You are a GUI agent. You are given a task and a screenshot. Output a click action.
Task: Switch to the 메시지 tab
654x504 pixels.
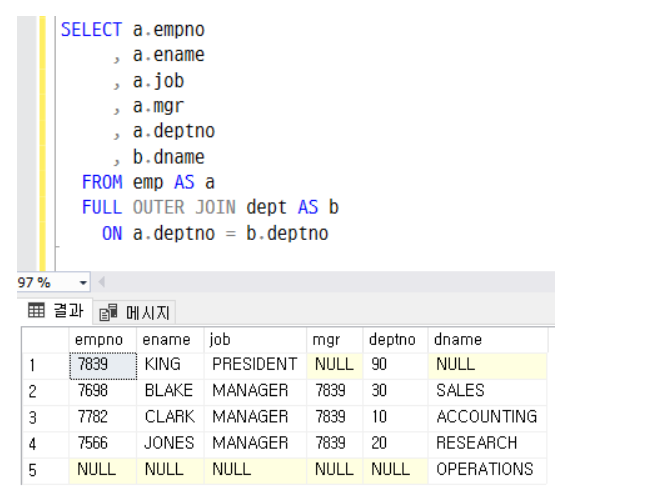134,312
